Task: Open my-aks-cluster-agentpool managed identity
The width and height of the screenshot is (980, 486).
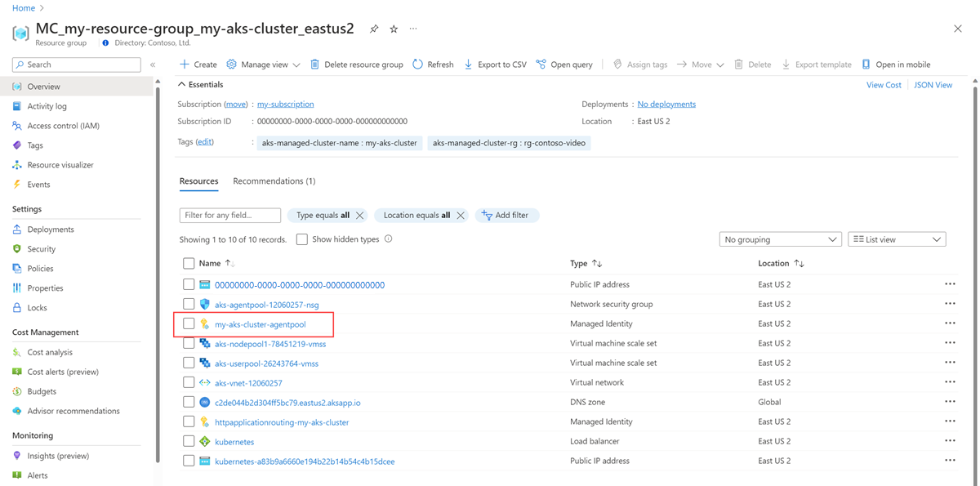Action: (x=260, y=324)
